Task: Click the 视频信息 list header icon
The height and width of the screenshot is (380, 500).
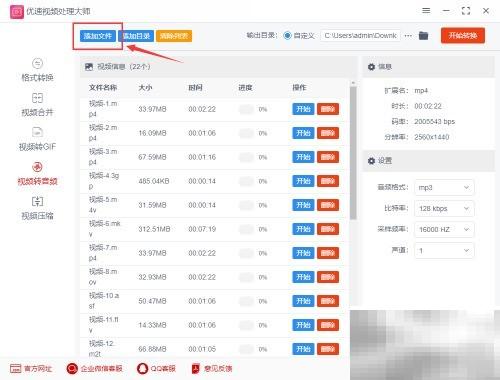Action: click(89, 67)
